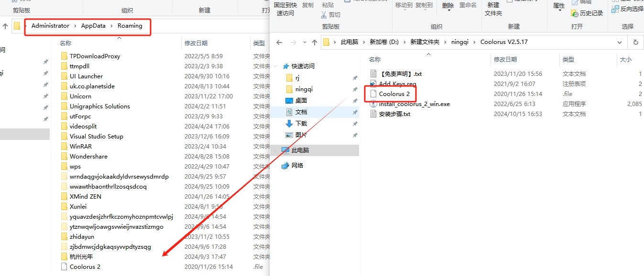Click the folder icon in the Roaming address bar
The height and width of the screenshot is (276, 644).
(x=17, y=26)
